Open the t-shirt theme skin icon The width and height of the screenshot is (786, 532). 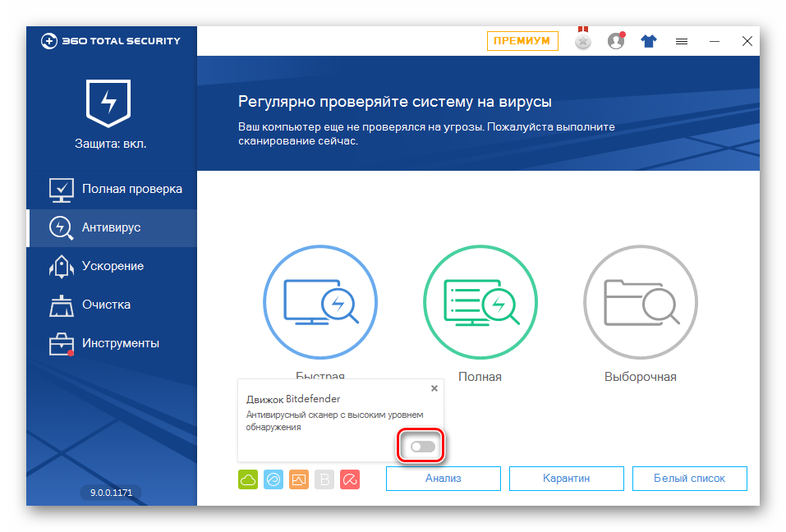coord(649,41)
